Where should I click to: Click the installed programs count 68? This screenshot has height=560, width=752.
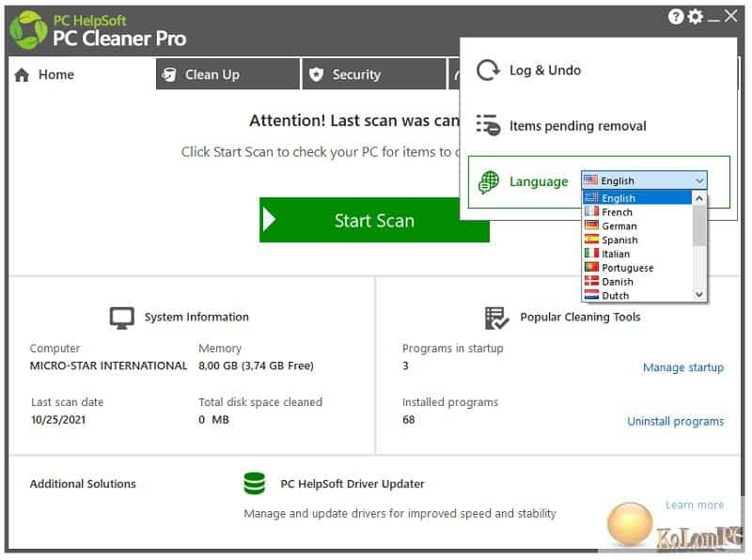[x=408, y=419]
